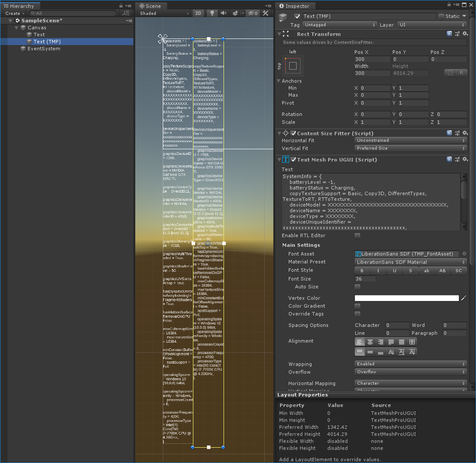This screenshot has height=463, width=476.
Task: Toggle scene lighting with the bulb icon
Action: pyautogui.click(x=212, y=13)
